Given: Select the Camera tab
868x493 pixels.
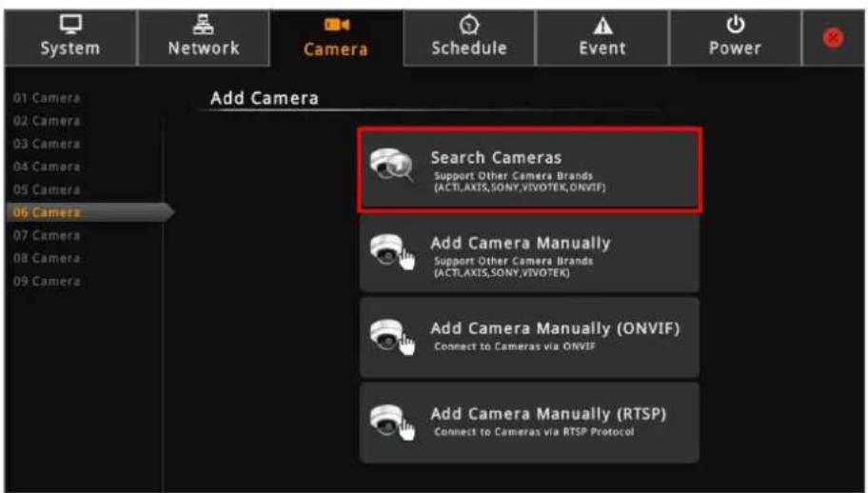Looking at the screenshot, I should coord(336,38).
